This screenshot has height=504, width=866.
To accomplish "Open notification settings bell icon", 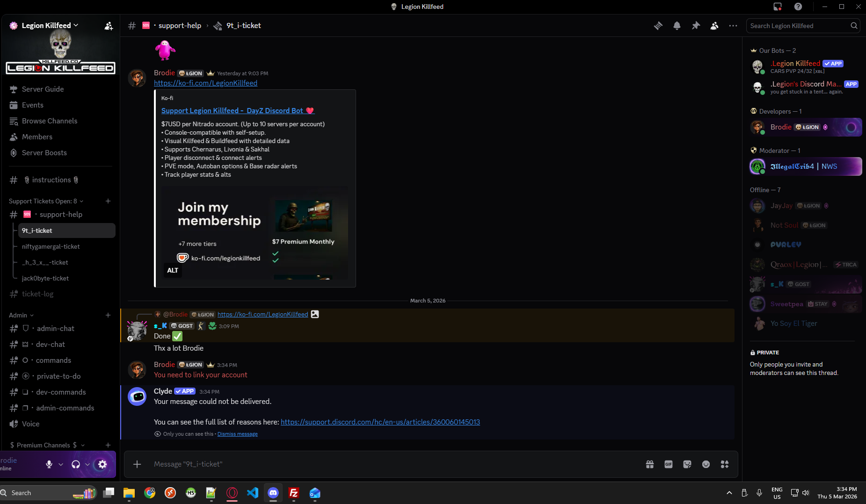I will pyautogui.click(x=677, y=26).
